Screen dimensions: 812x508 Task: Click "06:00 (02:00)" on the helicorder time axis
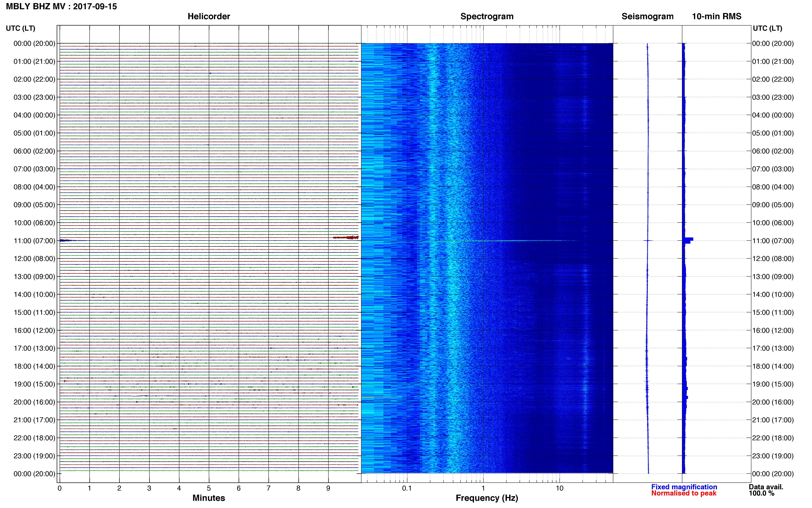coord(34,151)
